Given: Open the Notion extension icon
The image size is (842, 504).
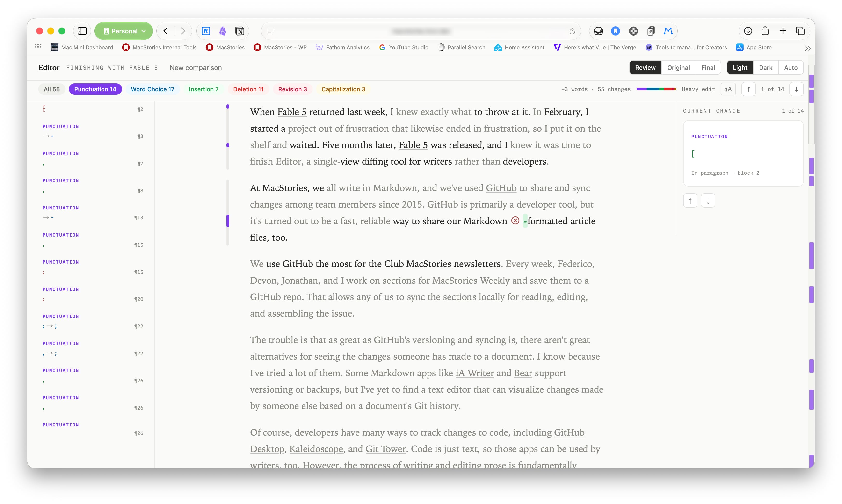Looking at the screenshot, I should point(240,31).
